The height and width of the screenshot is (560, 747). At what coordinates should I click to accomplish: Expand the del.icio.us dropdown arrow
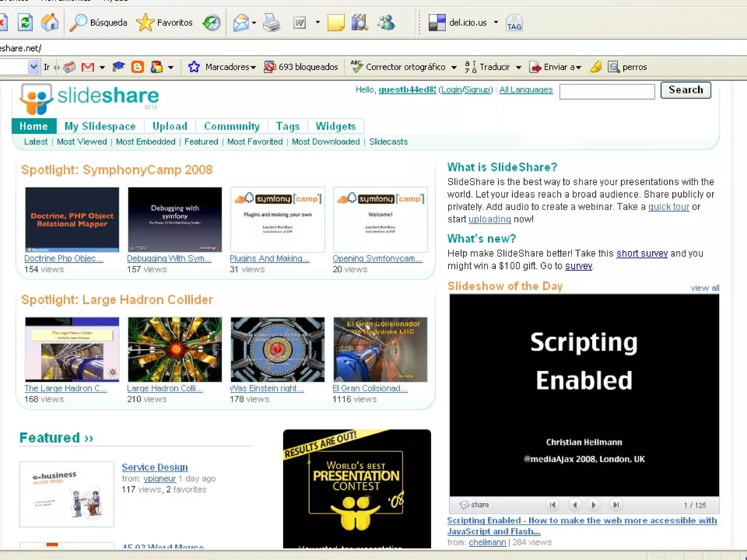(496, 23)
